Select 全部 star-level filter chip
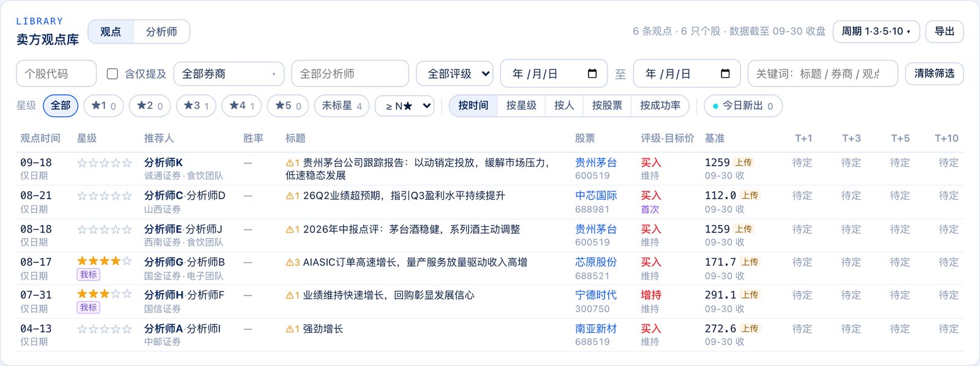The image size is (980, 366). coord(61,105)
